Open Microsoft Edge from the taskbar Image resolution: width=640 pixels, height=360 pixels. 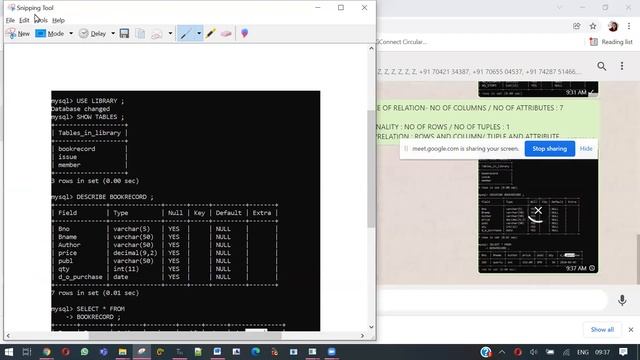point(256,352)
